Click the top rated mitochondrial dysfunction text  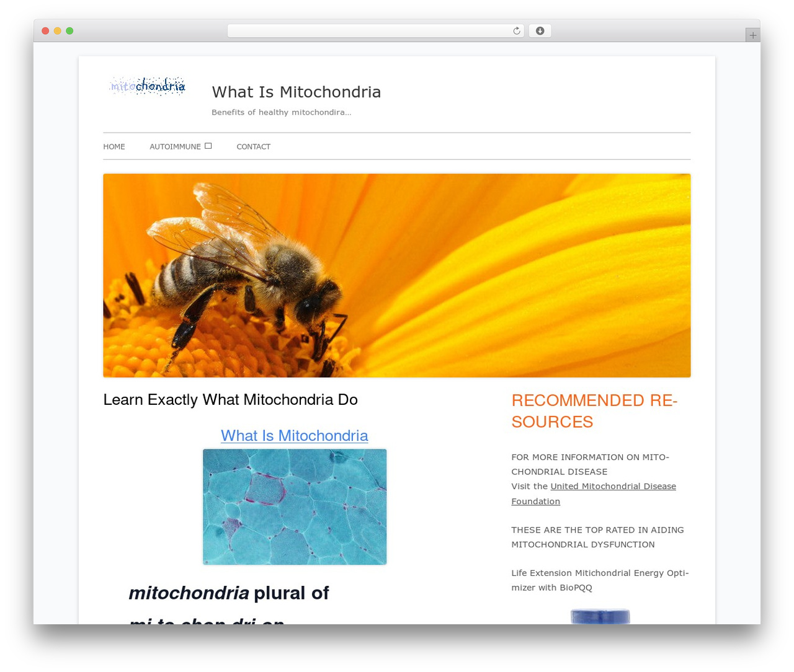[597, 537]
